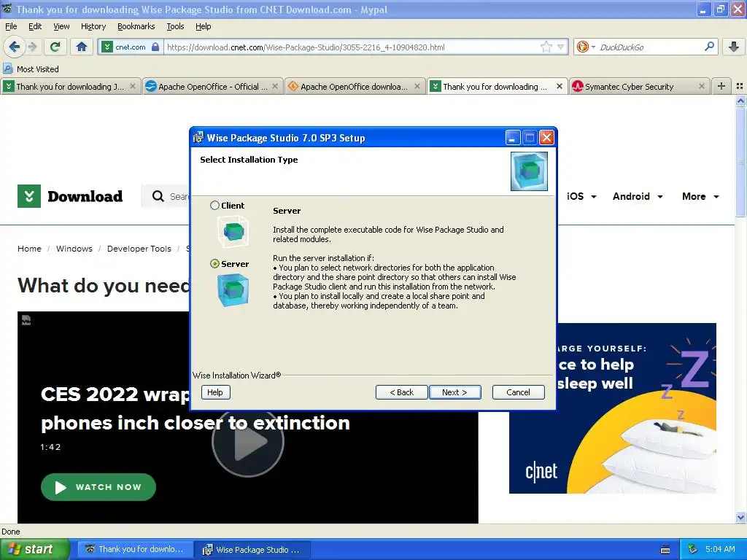Proceed with the Next > button

pyautogui.click(x=455, y=392)
